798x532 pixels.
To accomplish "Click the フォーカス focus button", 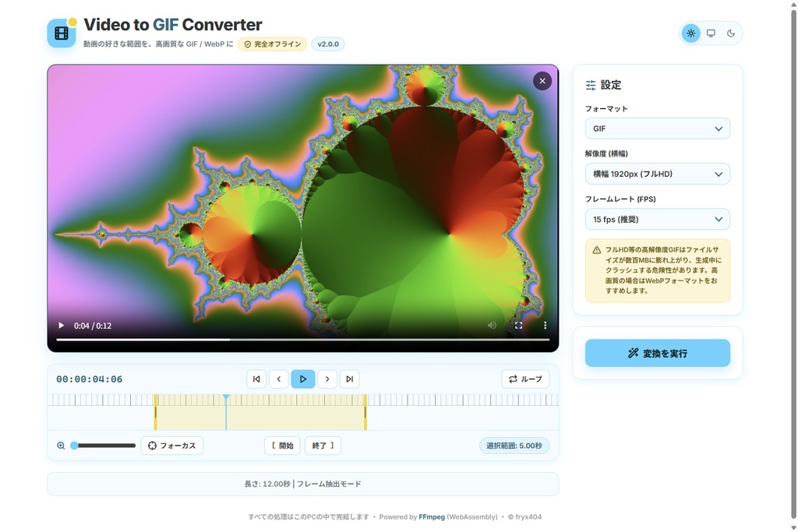I will [172, 446].
